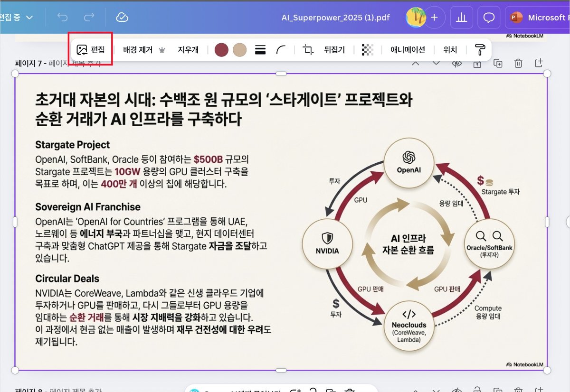Image resolution: width=570 pixels, height=392 pixels.
Task: Hide page 7 with the eye icon
Action: tap(457, 64)
